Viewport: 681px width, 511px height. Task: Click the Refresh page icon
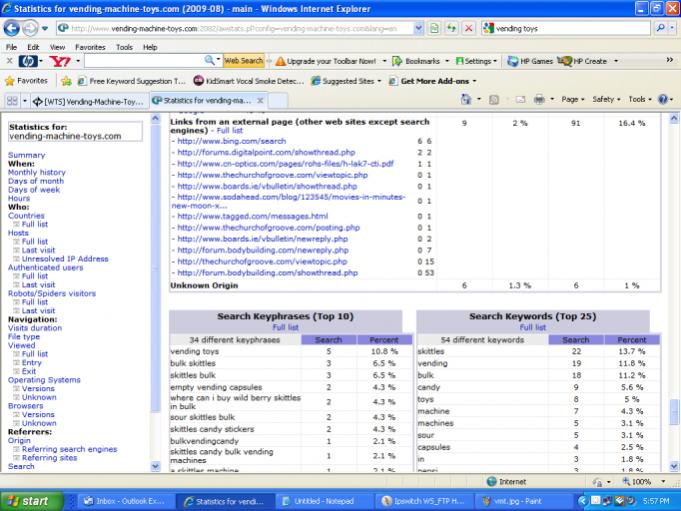tap(450, 28)
